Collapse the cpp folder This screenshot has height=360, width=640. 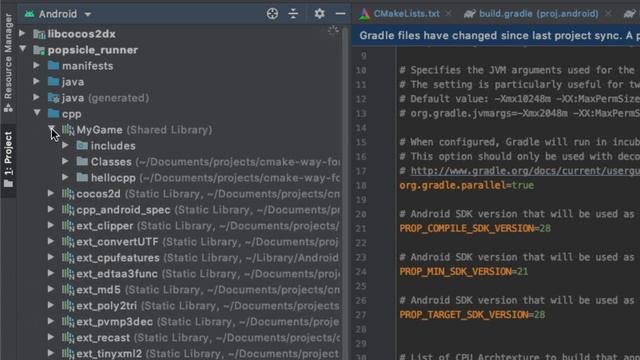(x=37, y=113)
